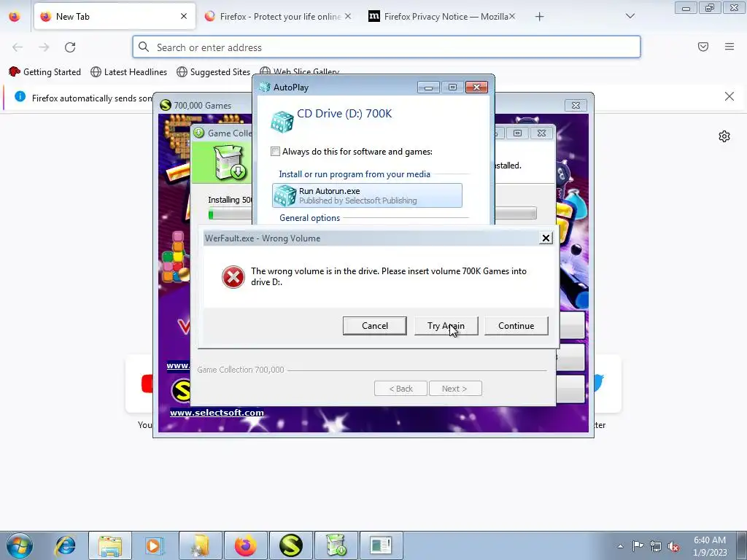Click CD Drive (D:) 700K dice icon

[282, 122]
